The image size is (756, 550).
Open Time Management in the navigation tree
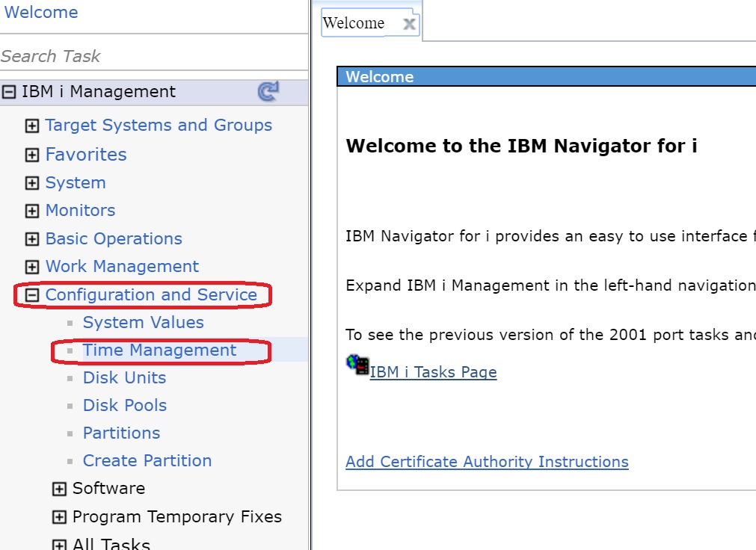tap(159, 350)
